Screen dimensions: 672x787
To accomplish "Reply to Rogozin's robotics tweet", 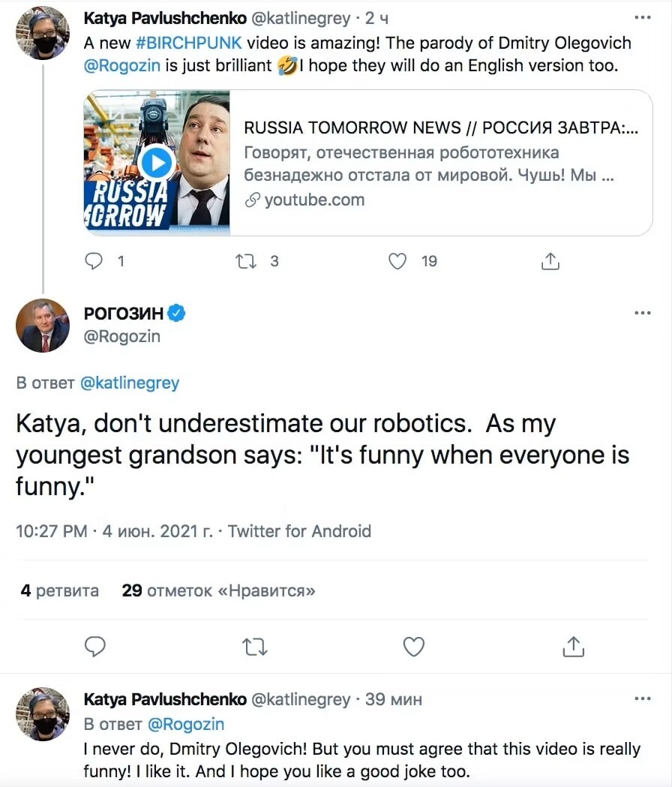I will click(95, 646).
